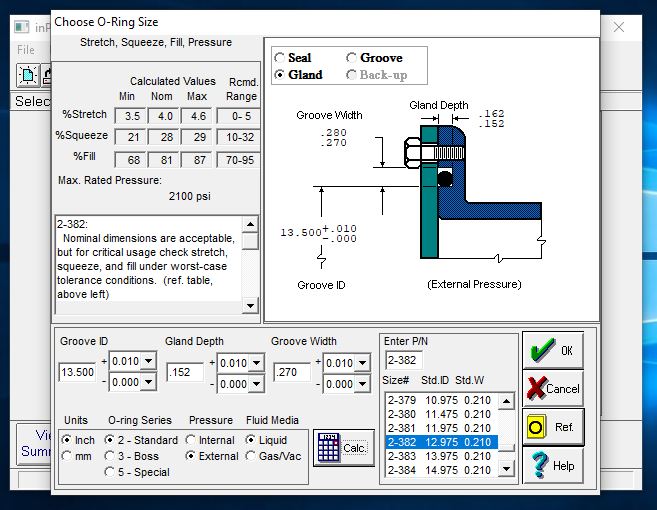Viewport: 657px width, 510px height.
Task: Click the red X Cancel button
Action: pos(553,388)
